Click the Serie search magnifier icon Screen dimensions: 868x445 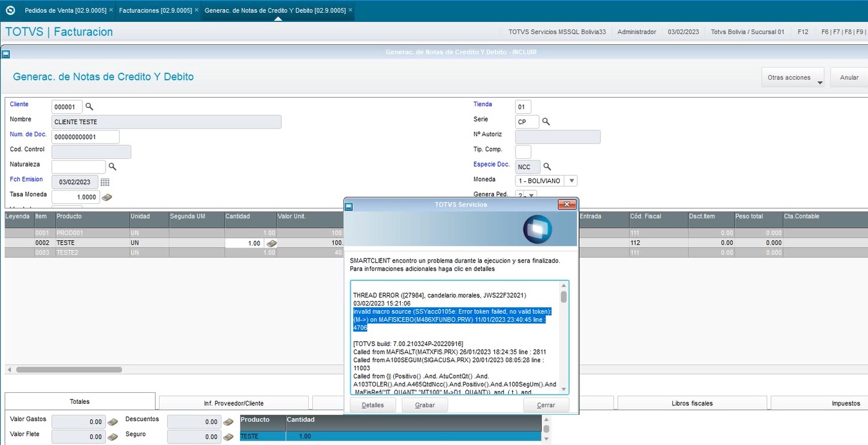click(x=546, y=122)
